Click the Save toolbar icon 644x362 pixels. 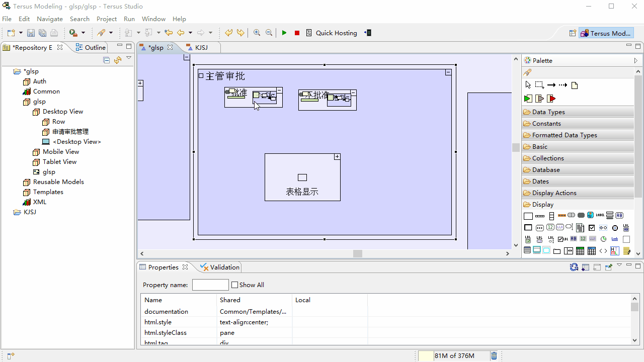point(31,33)
